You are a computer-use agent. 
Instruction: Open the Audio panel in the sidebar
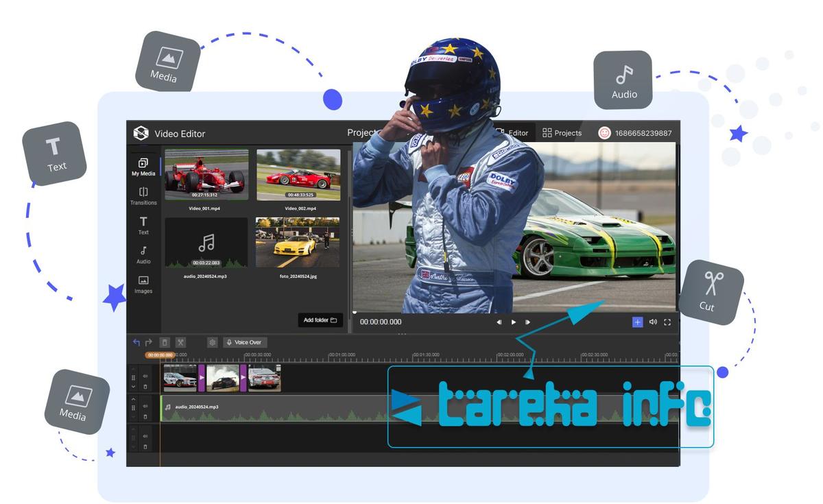click(143, 255)
